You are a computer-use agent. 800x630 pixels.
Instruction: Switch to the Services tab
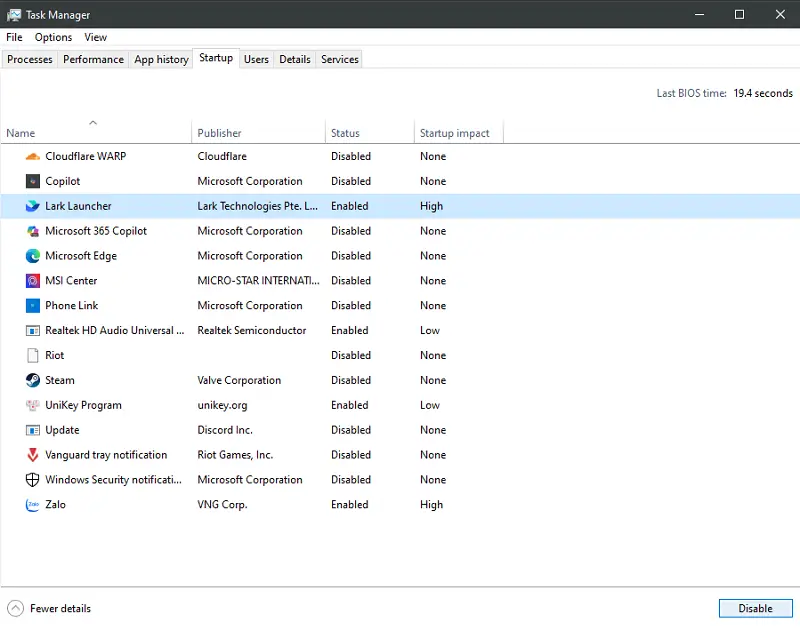click(x=339, y=59)
